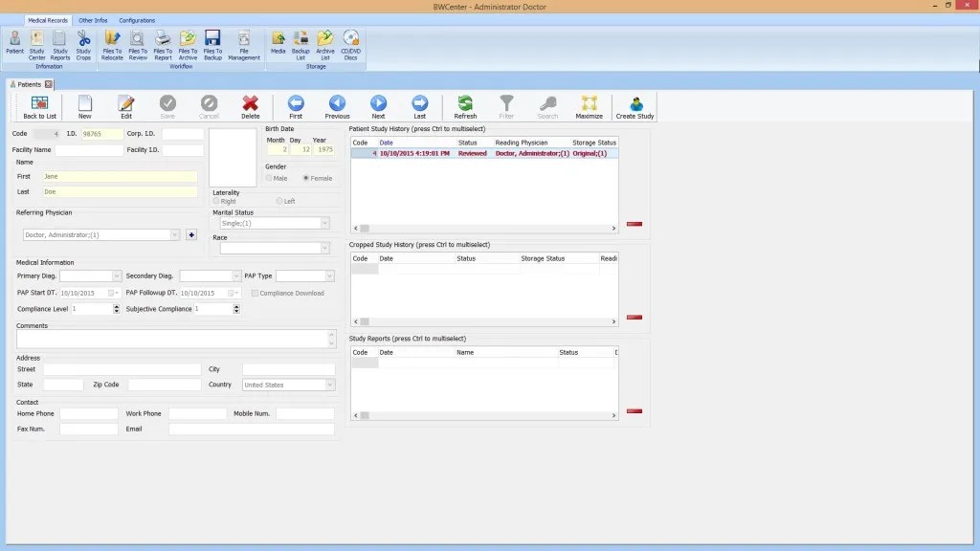This screenshot has height=551, width=980.
Task: Close the Patients tab
Action: [49, 84]
